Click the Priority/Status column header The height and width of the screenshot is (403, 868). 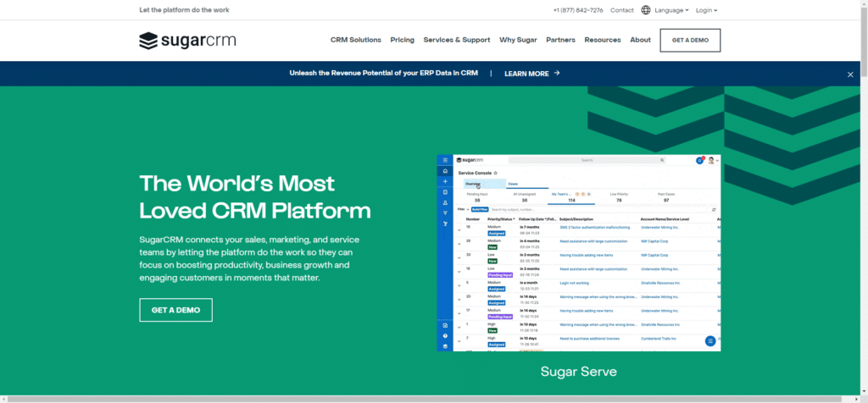coord(502,219)
